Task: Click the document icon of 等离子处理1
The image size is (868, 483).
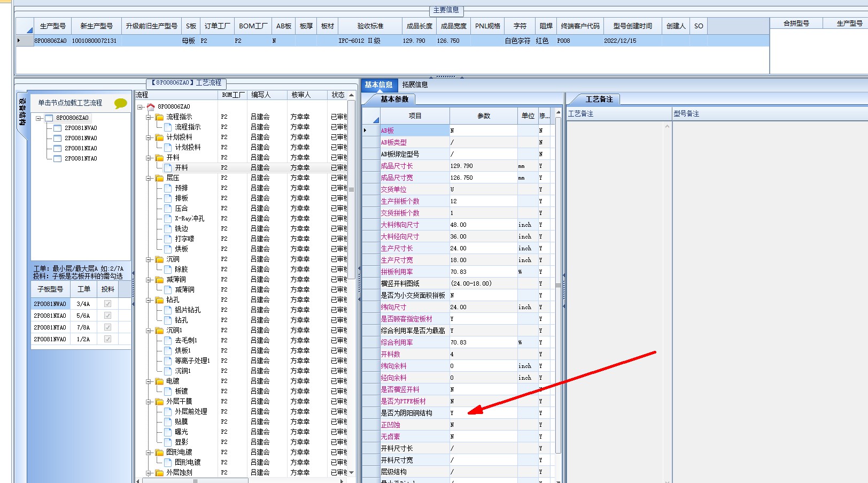Action: [168, 361]
